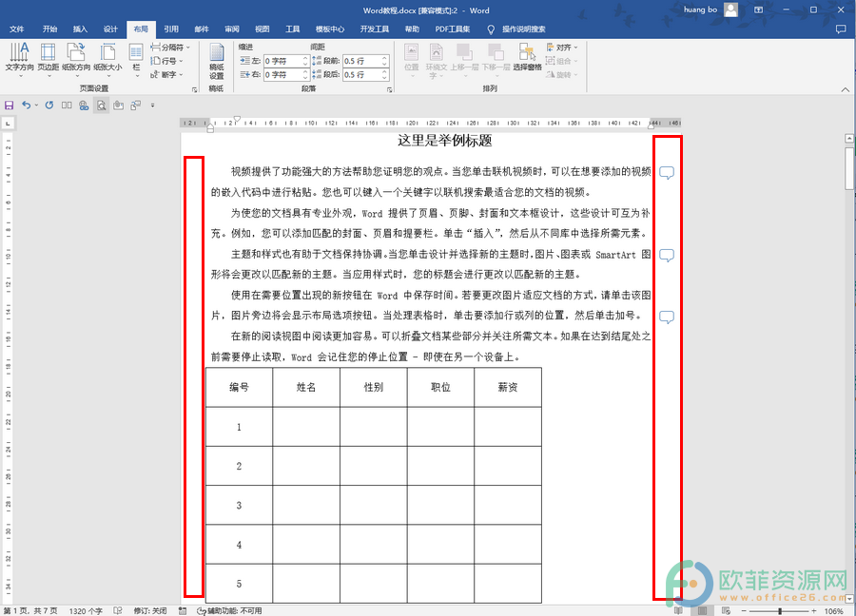This screenshot has height=616, width=856.
Task: Switch to the 开发工具 developer tab
Action: click(x=375, y=29)
